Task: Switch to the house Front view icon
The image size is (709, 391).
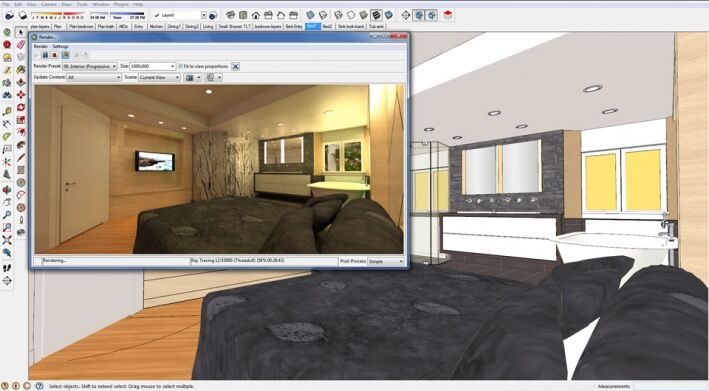Action: pyautogui.click(x=255, y=15)
